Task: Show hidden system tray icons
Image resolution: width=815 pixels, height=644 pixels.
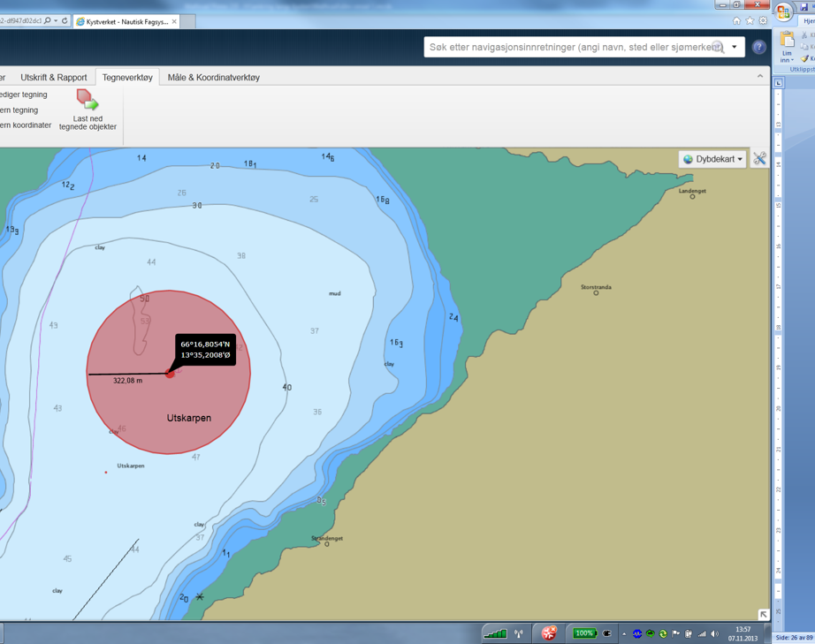Action: 623,633
